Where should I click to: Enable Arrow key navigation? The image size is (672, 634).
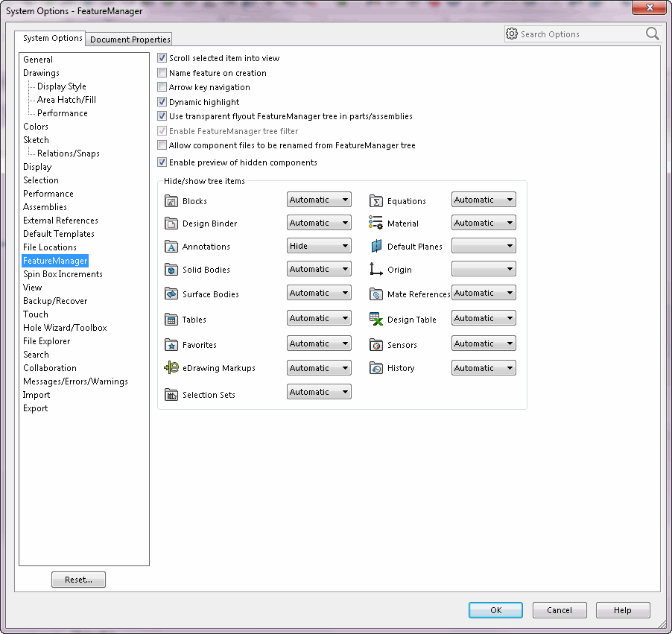(x=162, y=87)
